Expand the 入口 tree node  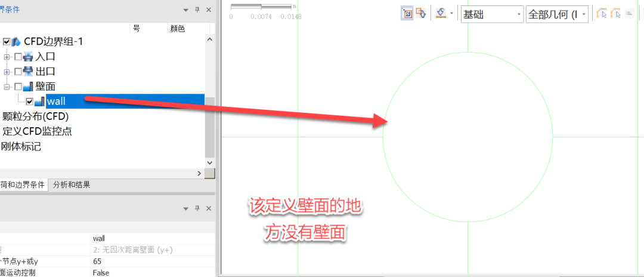click(x=7, y=57)
